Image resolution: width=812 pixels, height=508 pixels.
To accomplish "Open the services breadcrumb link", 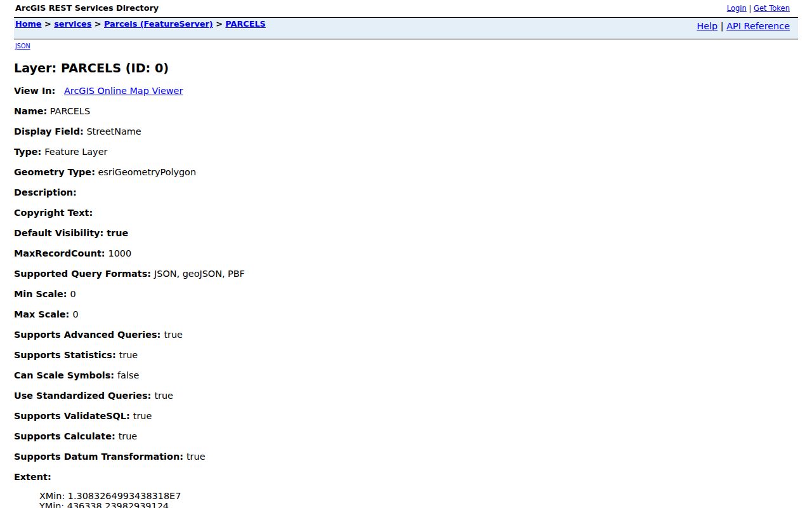I will (x=72, y=24).
